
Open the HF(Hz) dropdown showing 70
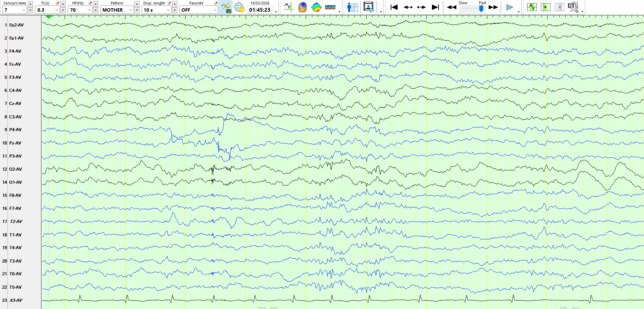80,10
